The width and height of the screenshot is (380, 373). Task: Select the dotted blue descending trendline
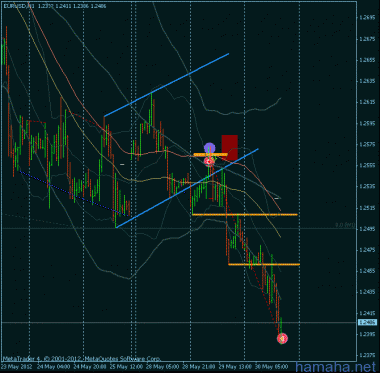pyautogui.click(x=75, y=194)
